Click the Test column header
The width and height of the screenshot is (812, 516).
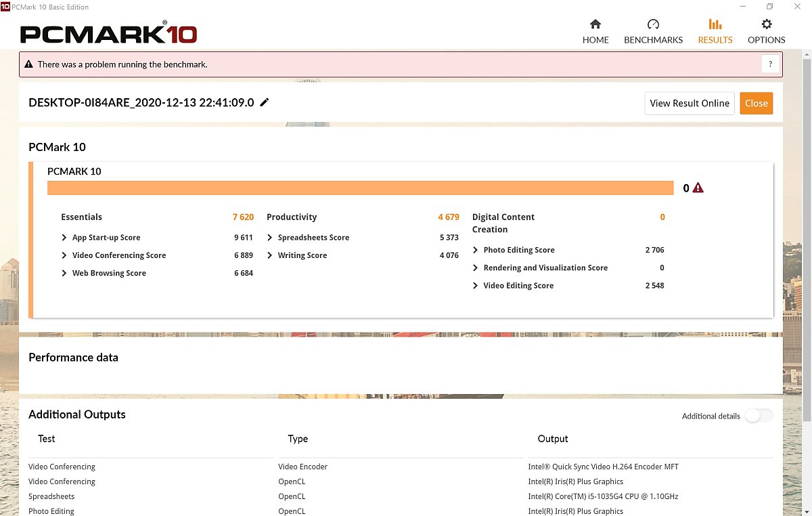tap(47, 439)
